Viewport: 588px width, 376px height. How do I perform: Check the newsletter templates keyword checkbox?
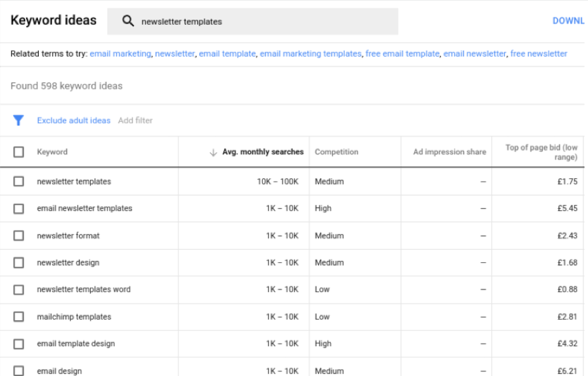[19, 182]
